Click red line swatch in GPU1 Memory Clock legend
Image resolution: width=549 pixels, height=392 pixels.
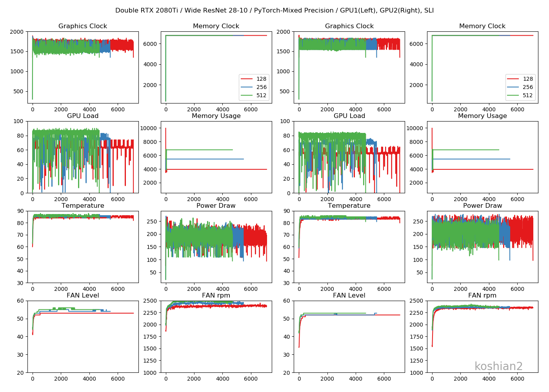tap(247, 79)
